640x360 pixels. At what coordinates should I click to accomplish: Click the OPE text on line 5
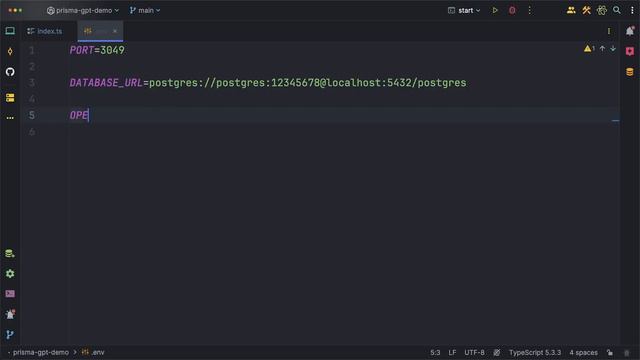79,116
